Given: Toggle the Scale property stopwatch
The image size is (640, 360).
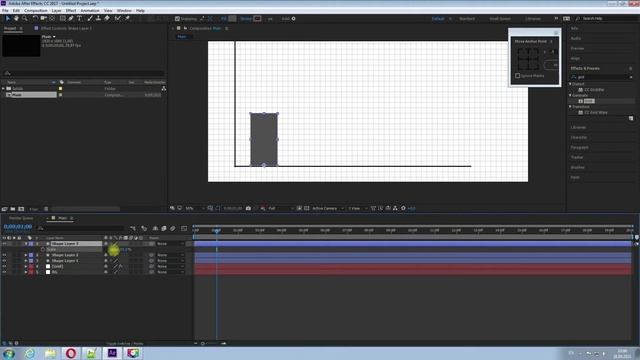Looking at the screenshot, I should (43, 249).
